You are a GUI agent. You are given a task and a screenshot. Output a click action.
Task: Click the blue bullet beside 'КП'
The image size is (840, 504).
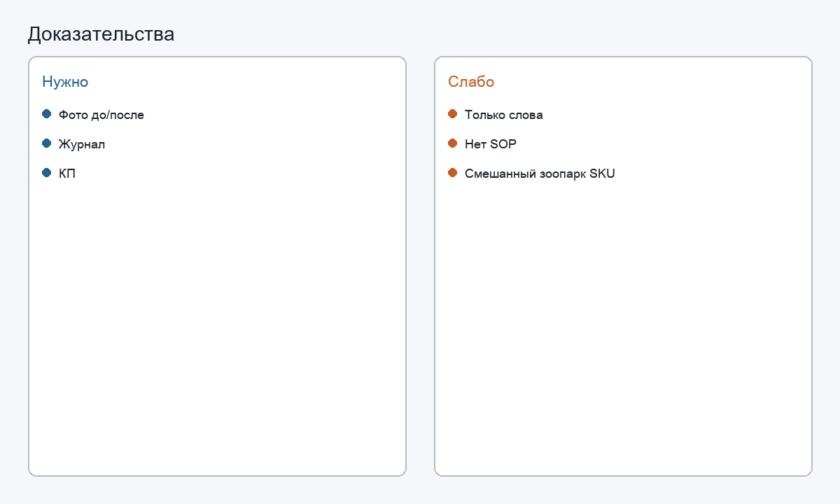[x=47, y=173]
